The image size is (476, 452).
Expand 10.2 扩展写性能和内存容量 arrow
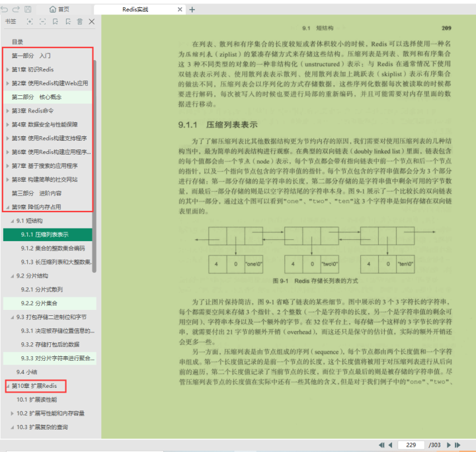point(13,414)
